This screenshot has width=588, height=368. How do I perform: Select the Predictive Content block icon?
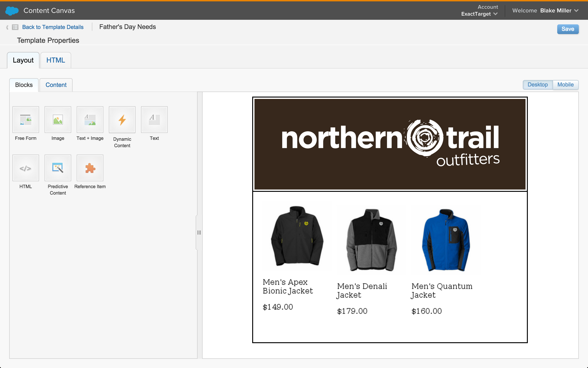58,168
